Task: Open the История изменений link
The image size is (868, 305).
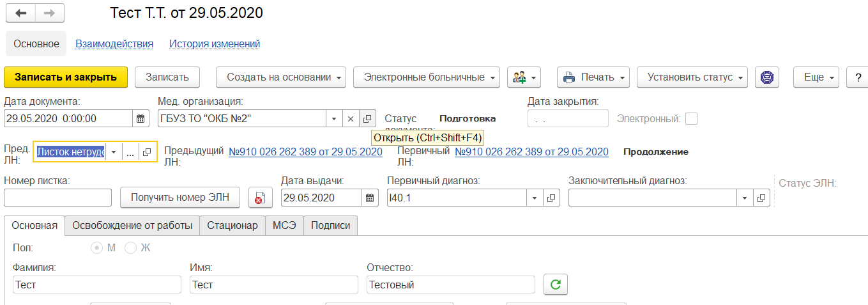Action: pyautogui.click(x=215, y=44)
